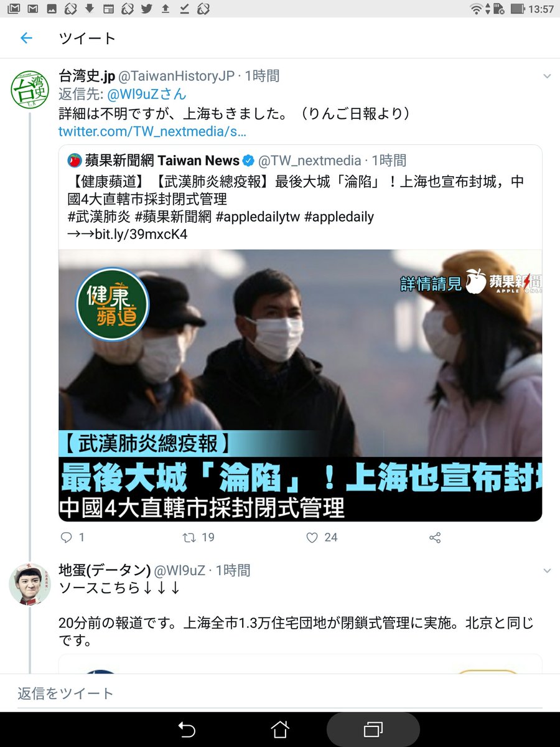Open the @TW_nextmedia quoted account handle
The image size is (560, 747).
coord(309,161)
